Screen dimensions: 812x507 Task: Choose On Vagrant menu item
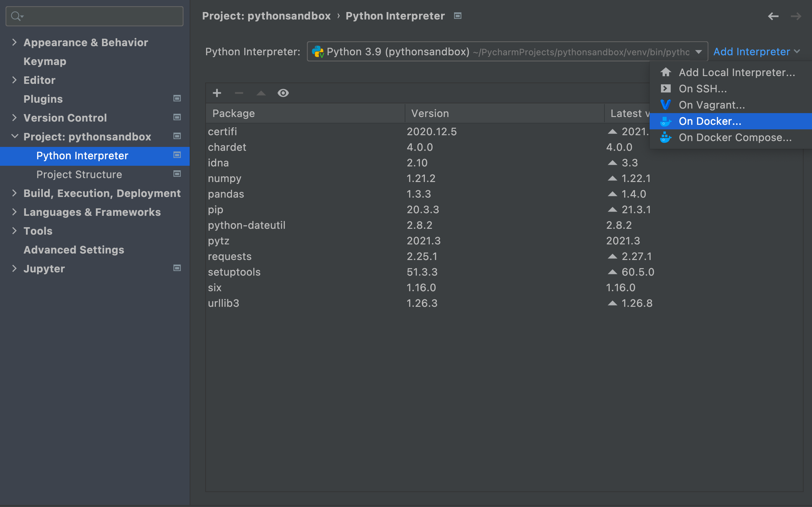tap(730, 105)
